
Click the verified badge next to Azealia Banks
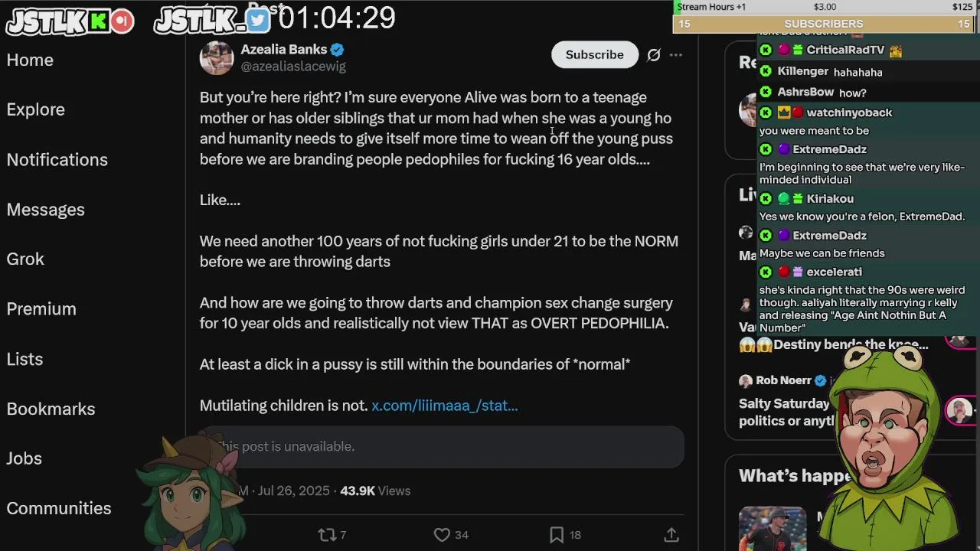[338, 50]
